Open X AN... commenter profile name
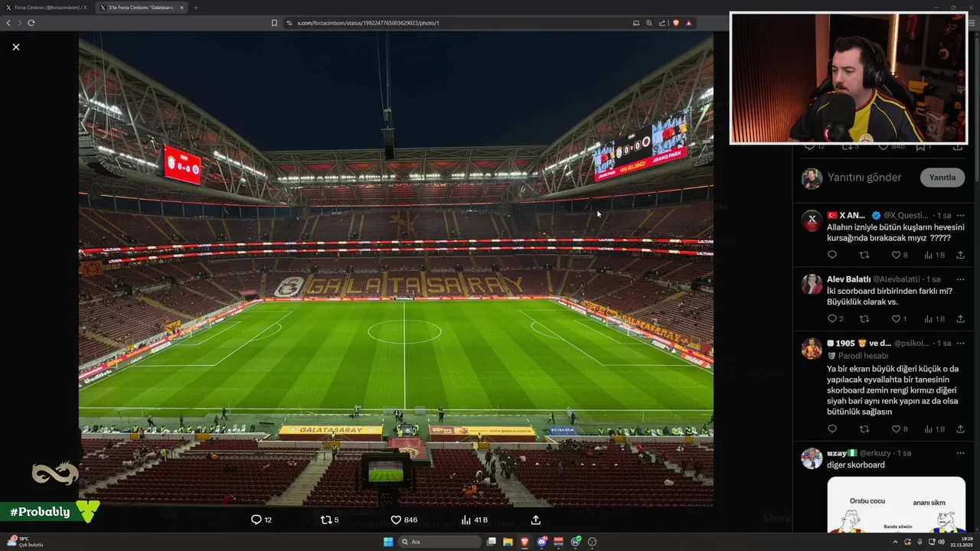 (x=846, y=215)
